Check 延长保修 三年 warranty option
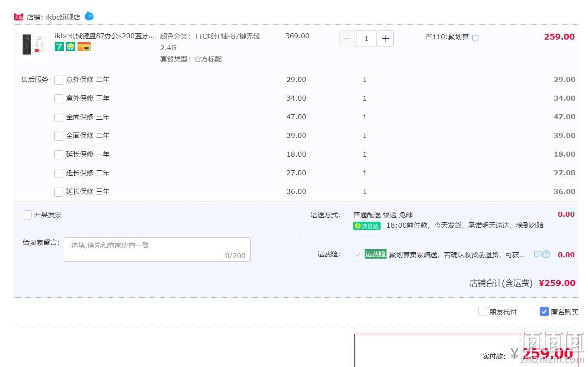This screenshot has width=588, height=367. click(59, 192)
